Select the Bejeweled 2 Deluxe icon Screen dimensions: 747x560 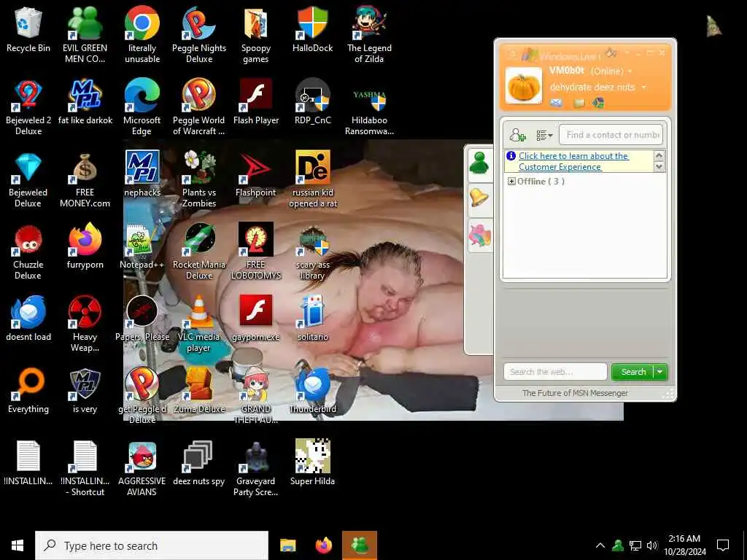[28, 106]
